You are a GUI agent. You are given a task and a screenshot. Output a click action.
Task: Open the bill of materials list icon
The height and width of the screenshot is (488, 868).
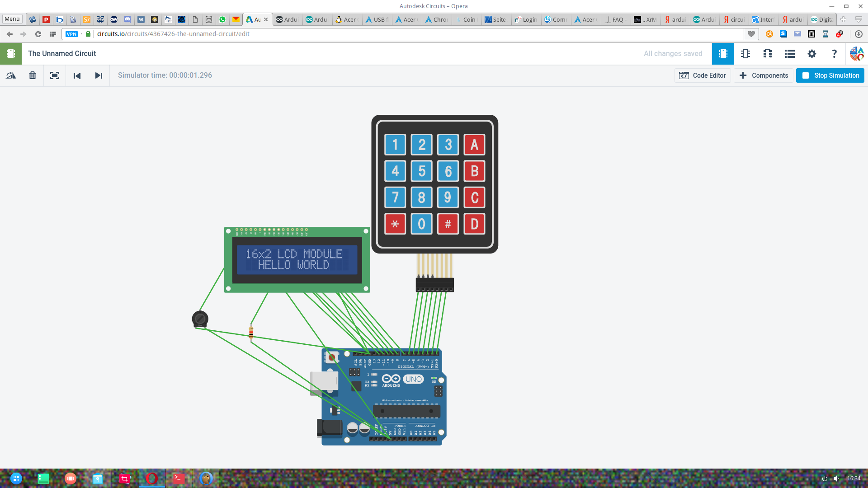point(790,54)
